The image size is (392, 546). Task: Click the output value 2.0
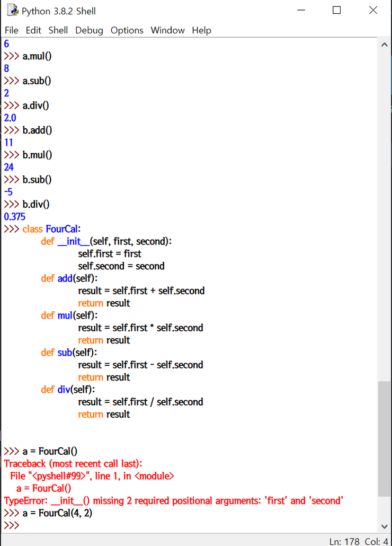tap(10, 118)
